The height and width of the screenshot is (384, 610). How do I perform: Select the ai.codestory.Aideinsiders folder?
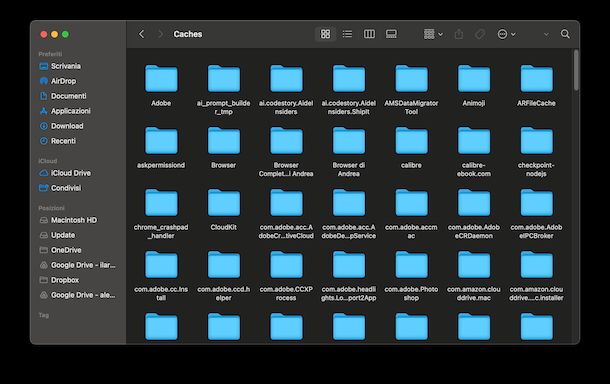286,79
